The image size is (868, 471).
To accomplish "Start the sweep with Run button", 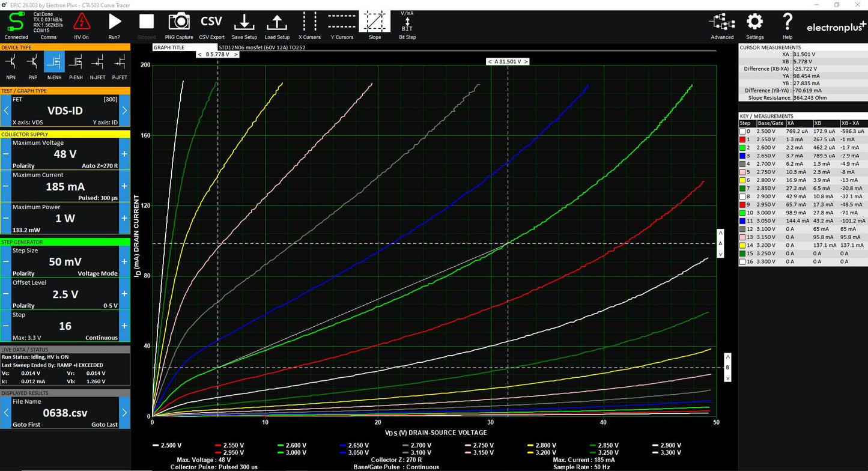I will click(114, 22).
